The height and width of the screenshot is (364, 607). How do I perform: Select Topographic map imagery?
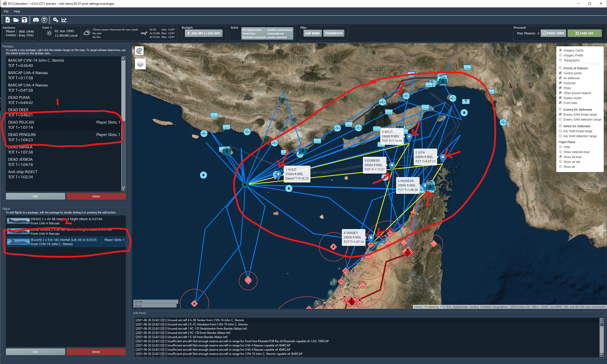point(560,60)
